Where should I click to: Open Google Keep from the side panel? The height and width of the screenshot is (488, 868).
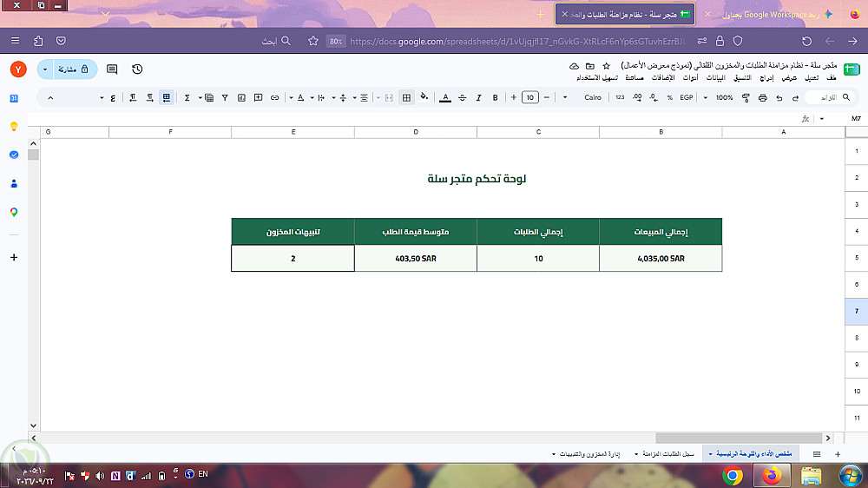(x=14, y=127)
